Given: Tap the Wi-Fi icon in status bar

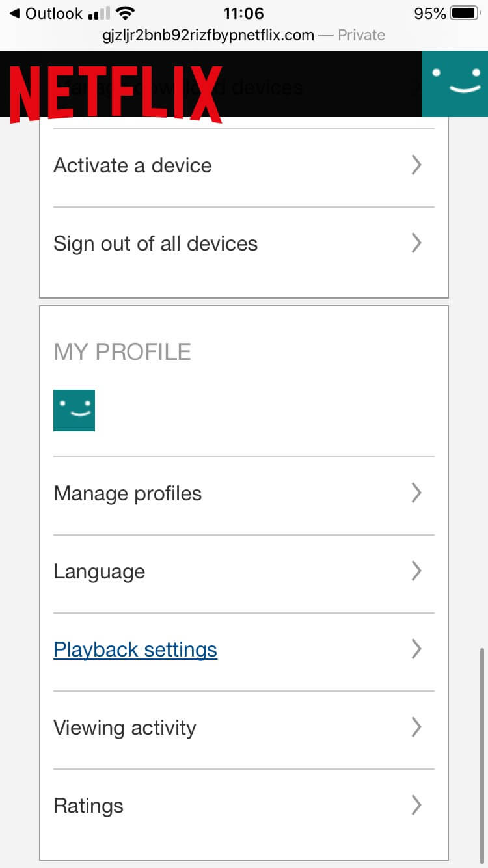Looking at the screenshot, I should 126,13.
